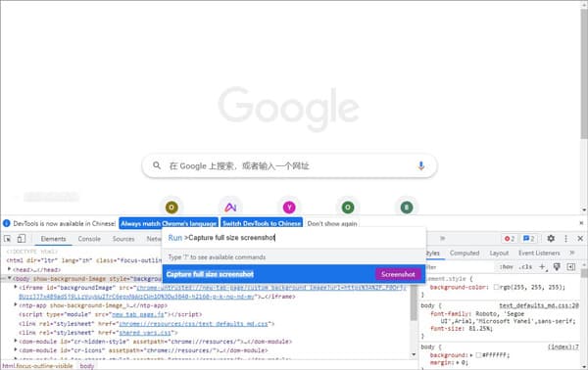This screenshot has width=588, height=370.
Task: Toggle the .cls element classes panel
Action: 525,267
